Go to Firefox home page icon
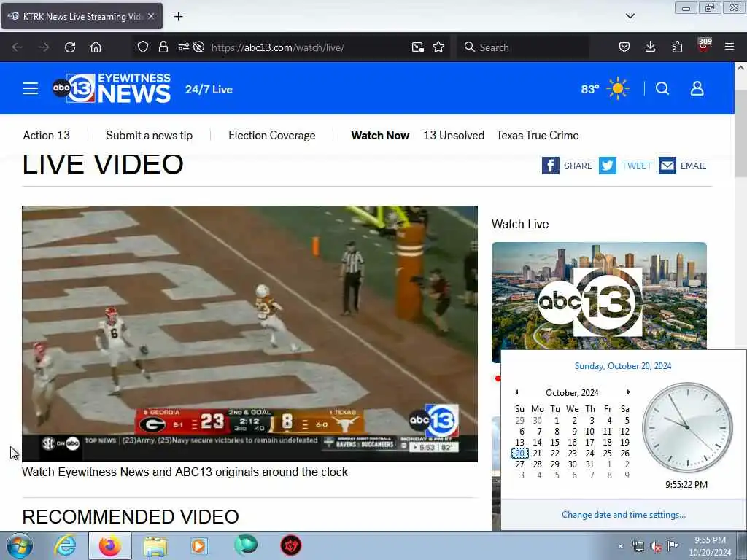Viewport: 747px width, 560px height. 96,47
